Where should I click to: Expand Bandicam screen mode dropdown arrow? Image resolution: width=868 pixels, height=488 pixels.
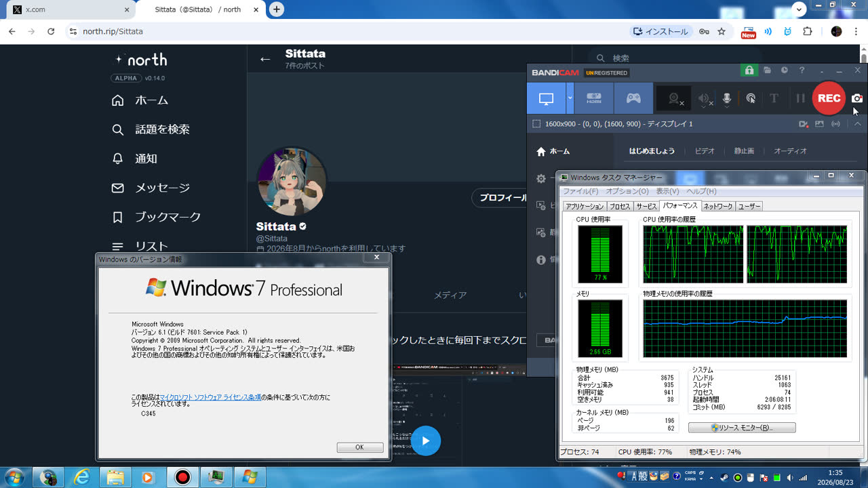pyautogui.click(x=570, y=98)
